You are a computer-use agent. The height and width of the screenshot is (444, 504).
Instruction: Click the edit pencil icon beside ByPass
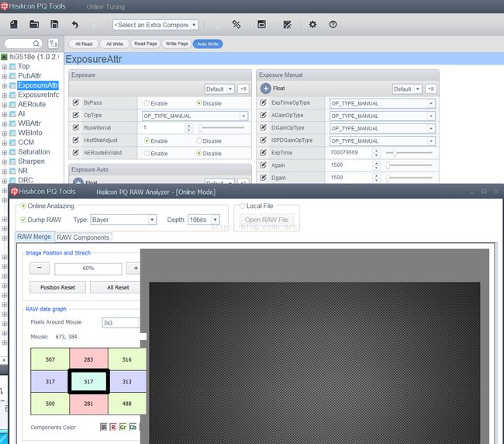coord(75,102)
